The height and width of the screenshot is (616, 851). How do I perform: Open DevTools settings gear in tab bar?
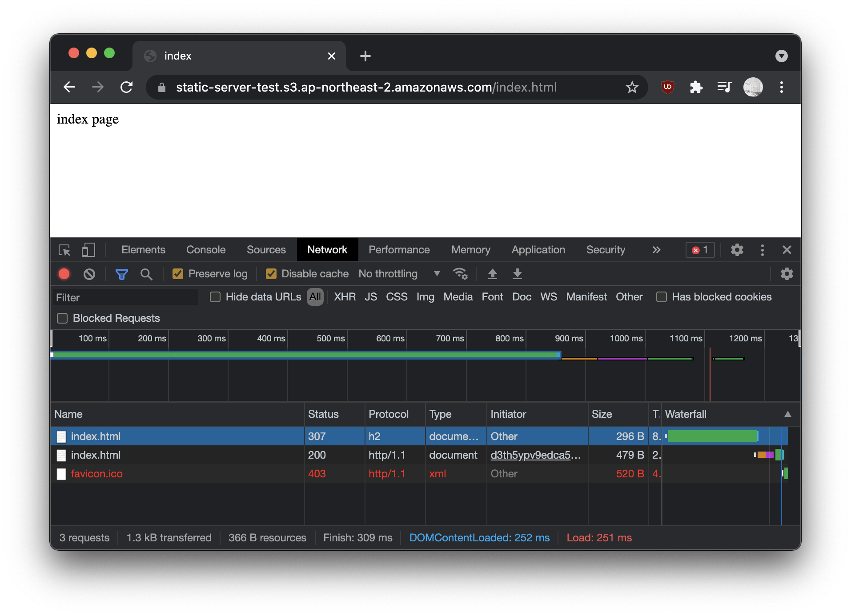tap(737, 250)
